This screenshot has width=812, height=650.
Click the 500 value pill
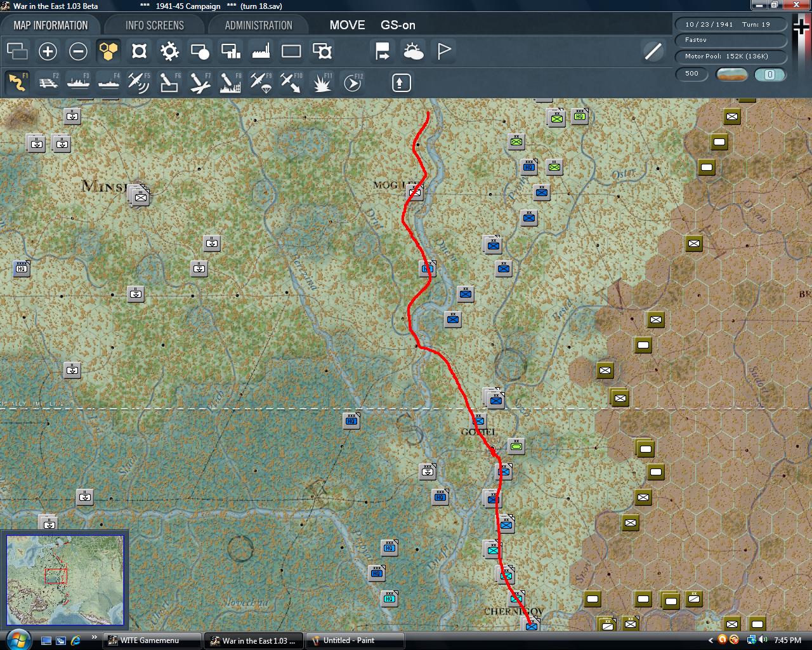click(692, 74)
